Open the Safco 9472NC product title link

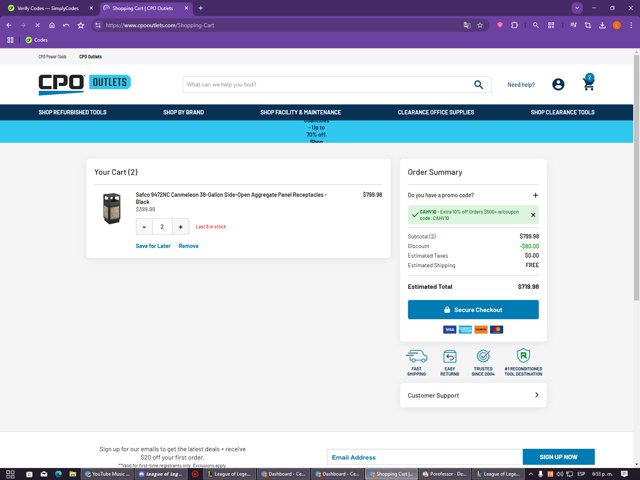[x=231, y=198]
